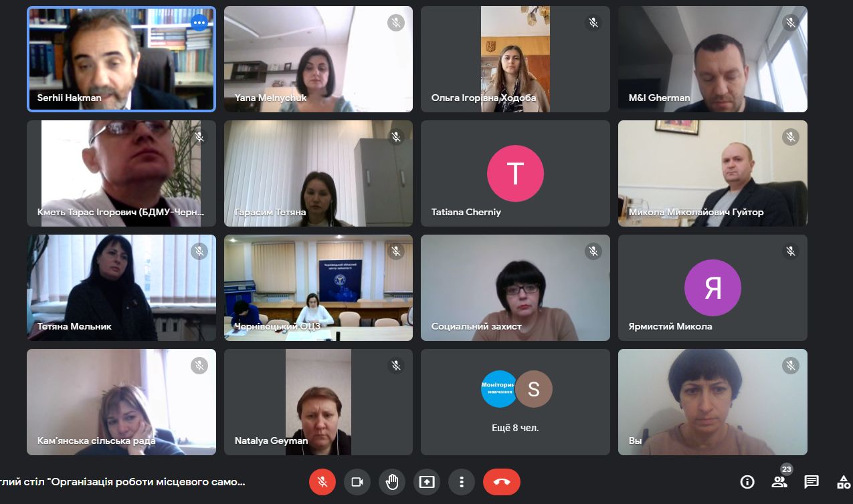Select the Чернівецький ОЦЗ video tile

[318, 287]
